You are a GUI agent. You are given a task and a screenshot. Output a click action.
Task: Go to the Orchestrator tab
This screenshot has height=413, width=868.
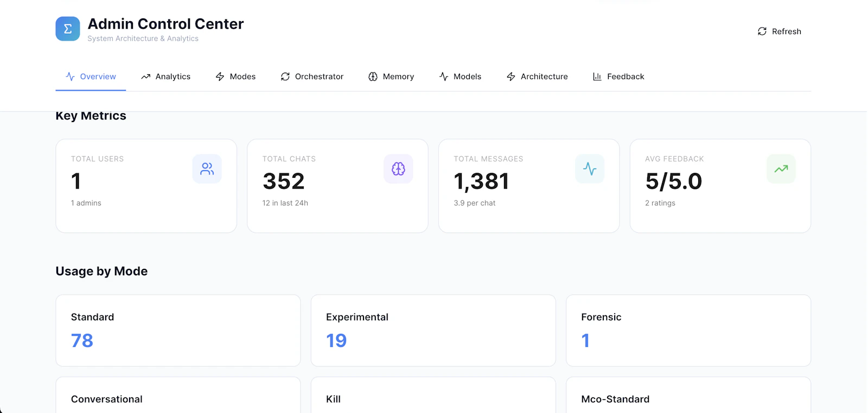(312, 76)
